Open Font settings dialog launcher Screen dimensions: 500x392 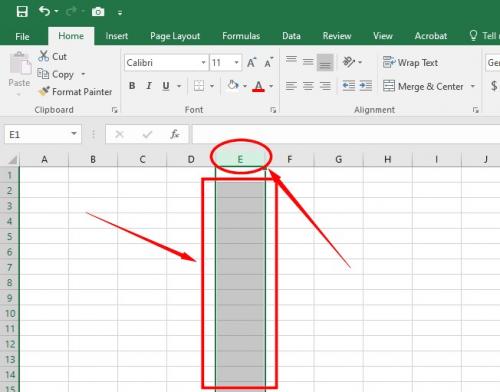(273, 110)
